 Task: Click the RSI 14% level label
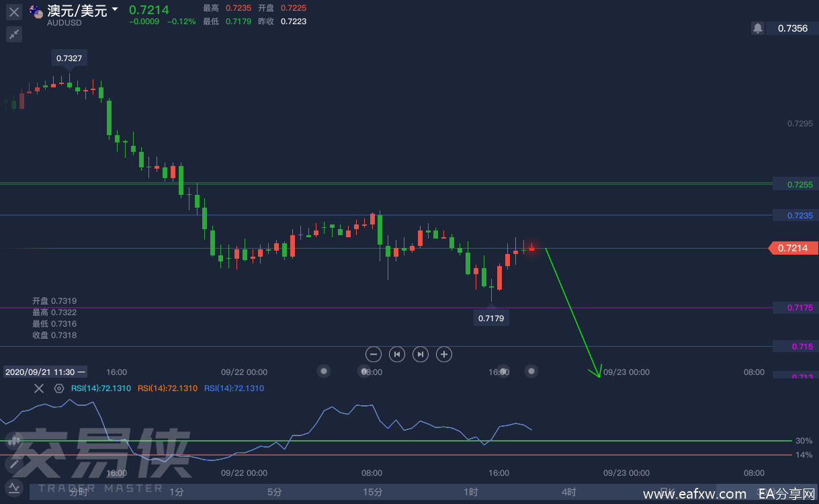click(804, 455)
